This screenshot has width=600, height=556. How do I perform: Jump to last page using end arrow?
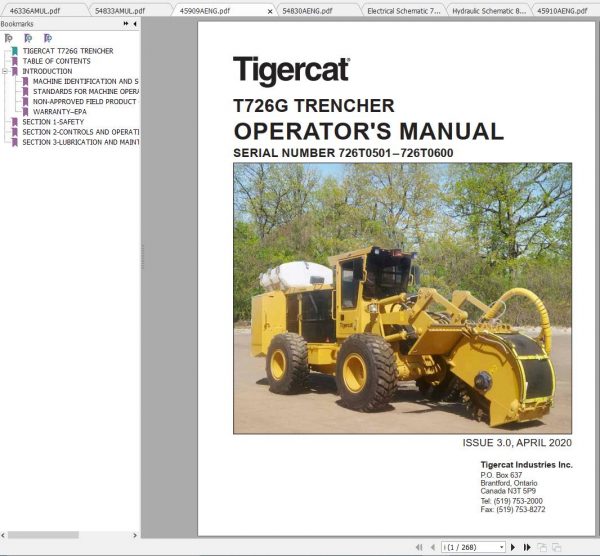(x=527, y=547)
